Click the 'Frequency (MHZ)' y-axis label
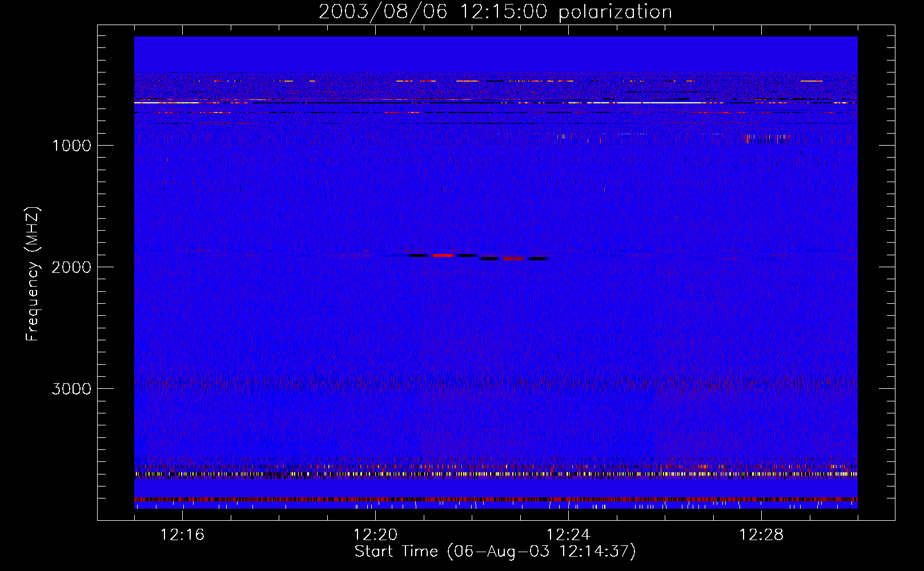924x571 pixels. pyautogui.click(x=33, y=274)
